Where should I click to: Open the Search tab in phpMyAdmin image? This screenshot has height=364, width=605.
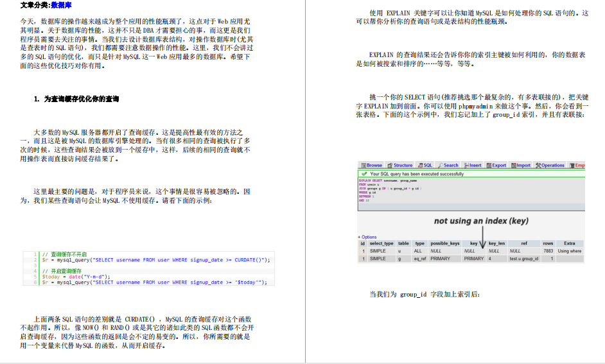448,165
